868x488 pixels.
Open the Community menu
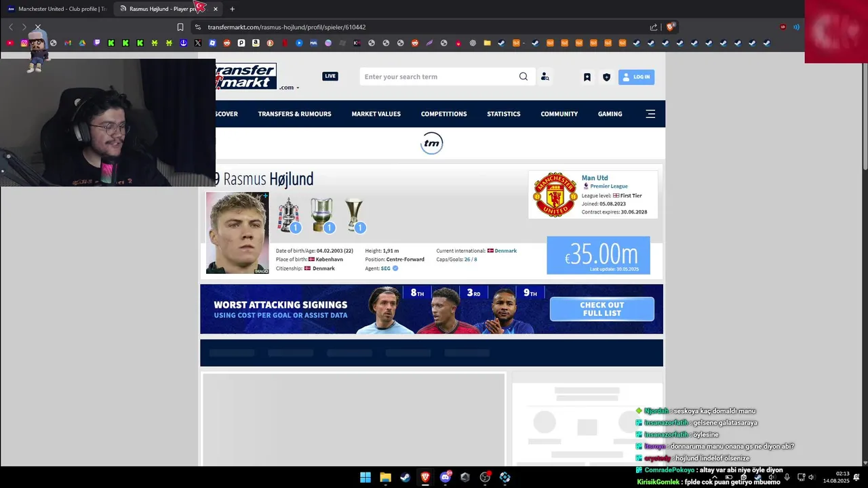coord(559,114)
